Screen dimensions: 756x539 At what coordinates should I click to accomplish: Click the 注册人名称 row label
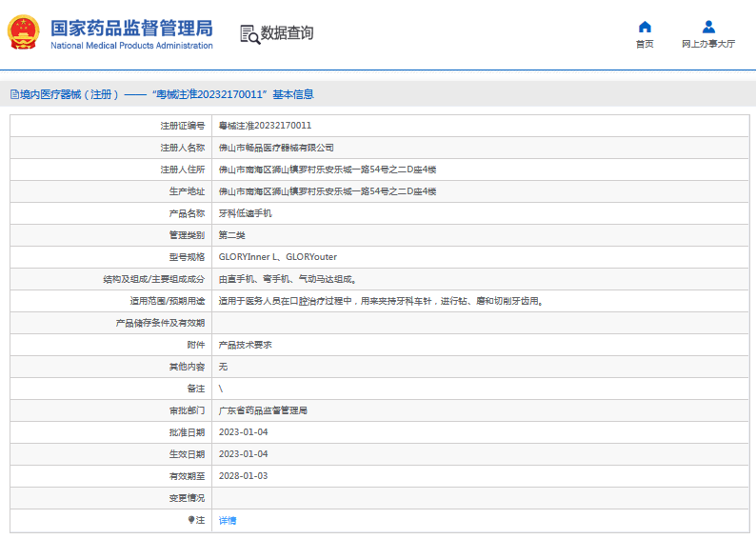(x=182, y=148)
